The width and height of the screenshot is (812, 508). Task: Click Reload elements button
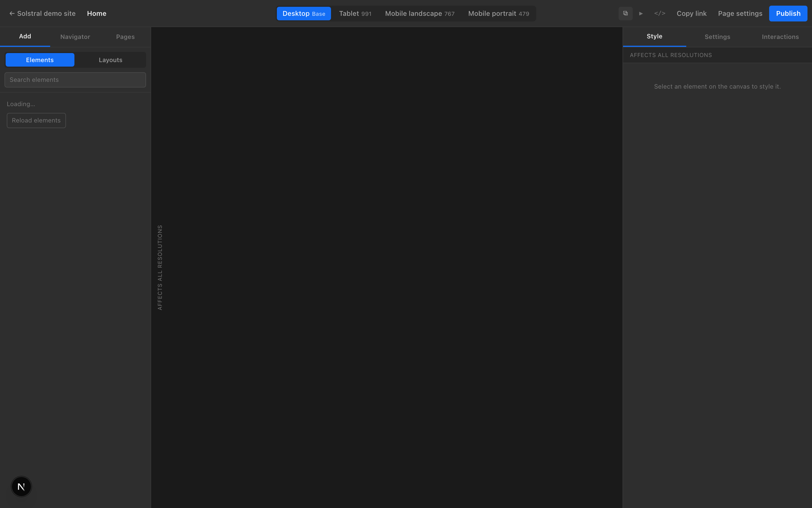36,120
